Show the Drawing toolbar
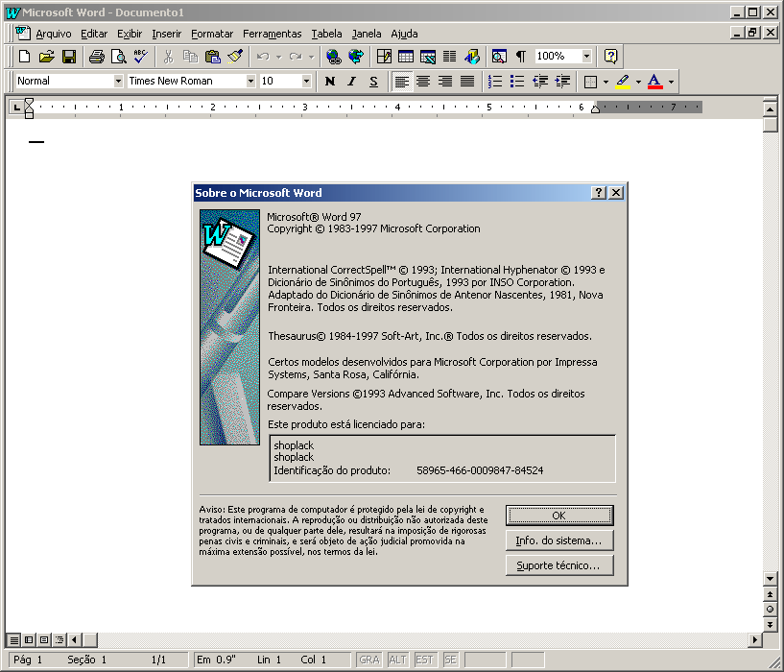The image size is (784, 672). click(472, 57)
